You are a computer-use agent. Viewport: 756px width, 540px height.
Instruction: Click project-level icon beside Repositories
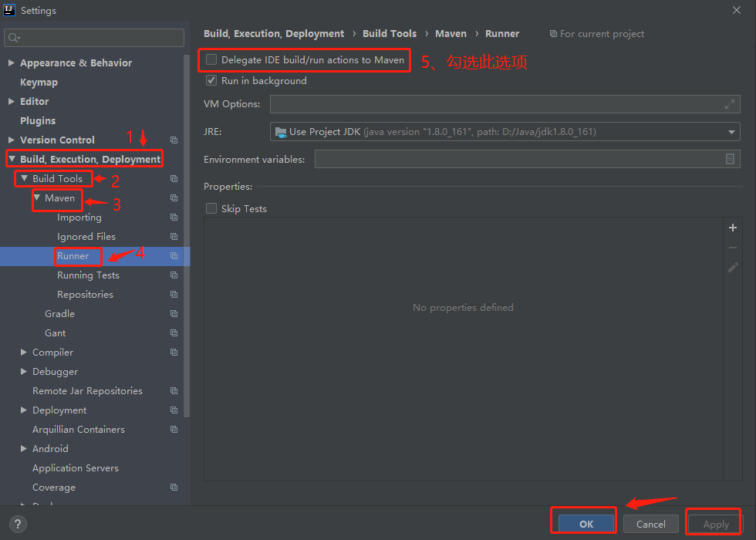(x=174, y=294)
